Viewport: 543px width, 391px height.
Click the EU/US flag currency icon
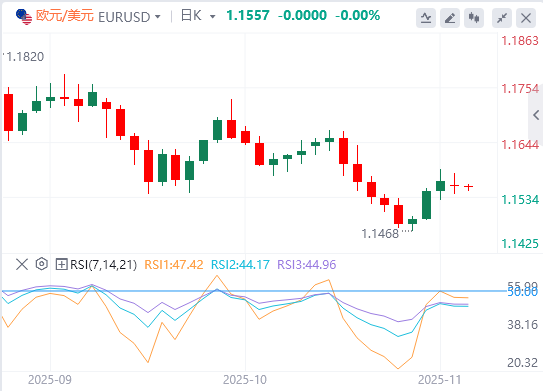(24, 16)
